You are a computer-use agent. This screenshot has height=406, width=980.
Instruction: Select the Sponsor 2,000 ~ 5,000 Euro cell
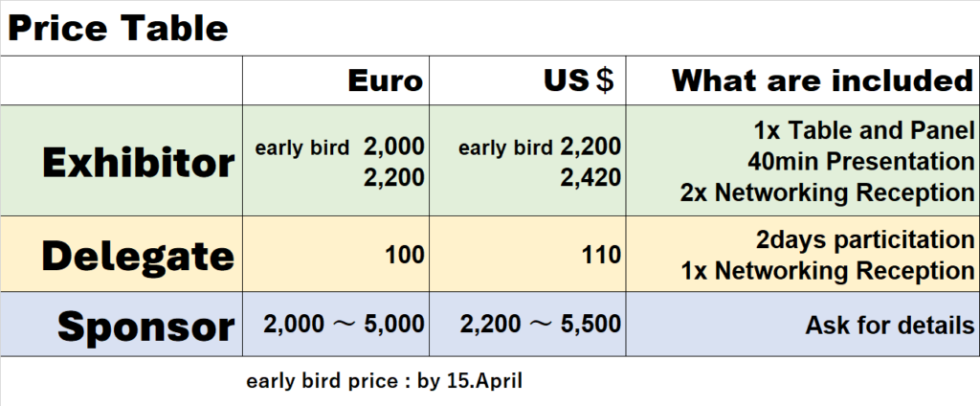[x=344, y=326]
